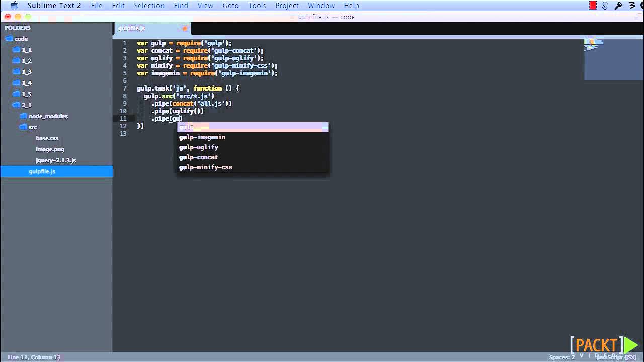
Task: Open jquery-2.1.3.js in the sidebar
Action: pos(56,160)
